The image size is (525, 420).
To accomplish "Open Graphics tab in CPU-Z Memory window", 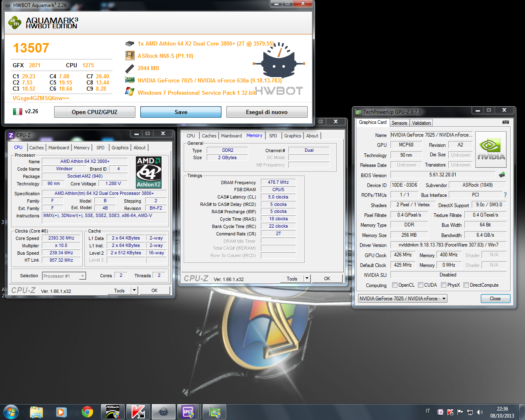I will click(293, 136).
